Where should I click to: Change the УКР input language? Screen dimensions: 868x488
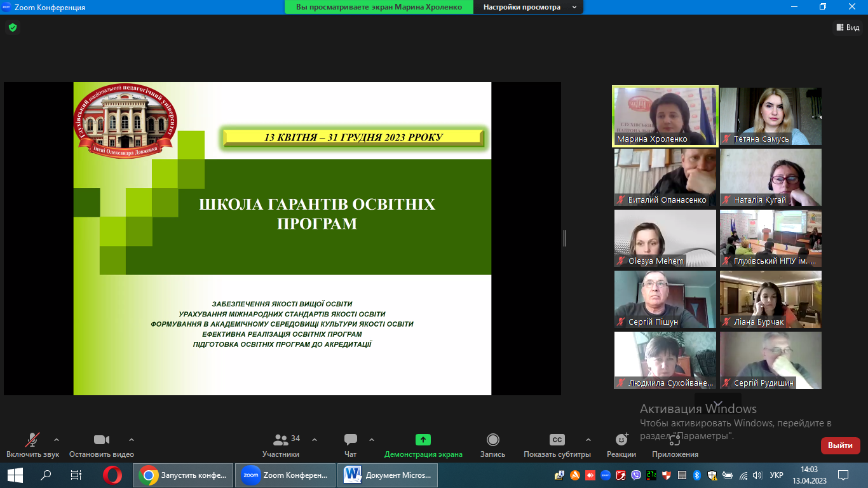776,475
